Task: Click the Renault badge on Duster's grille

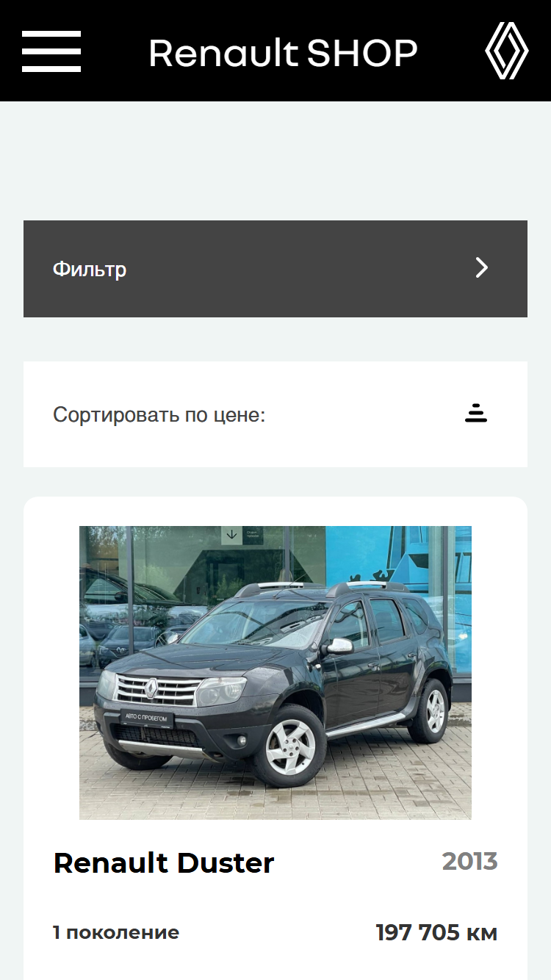Action: click(x=151, y=688)
